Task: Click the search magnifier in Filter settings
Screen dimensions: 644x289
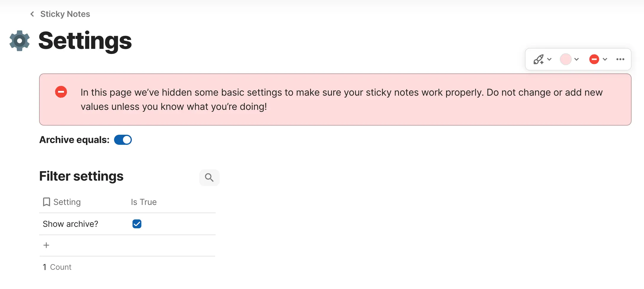Action: point(209,177)
